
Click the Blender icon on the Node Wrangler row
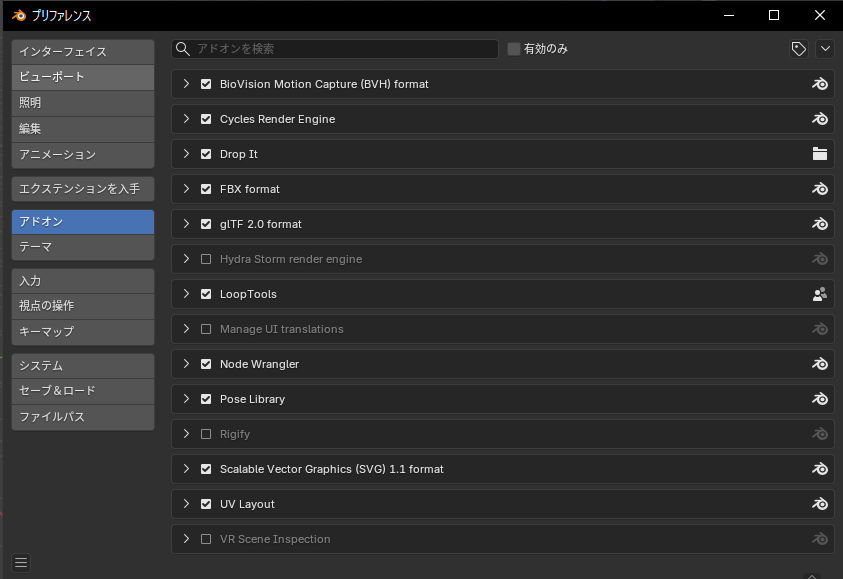pyautogui.click(x=820, y=364)
